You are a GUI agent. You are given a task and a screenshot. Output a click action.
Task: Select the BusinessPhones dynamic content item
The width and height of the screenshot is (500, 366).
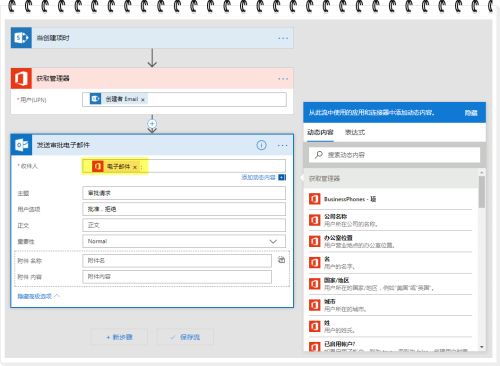391,199
